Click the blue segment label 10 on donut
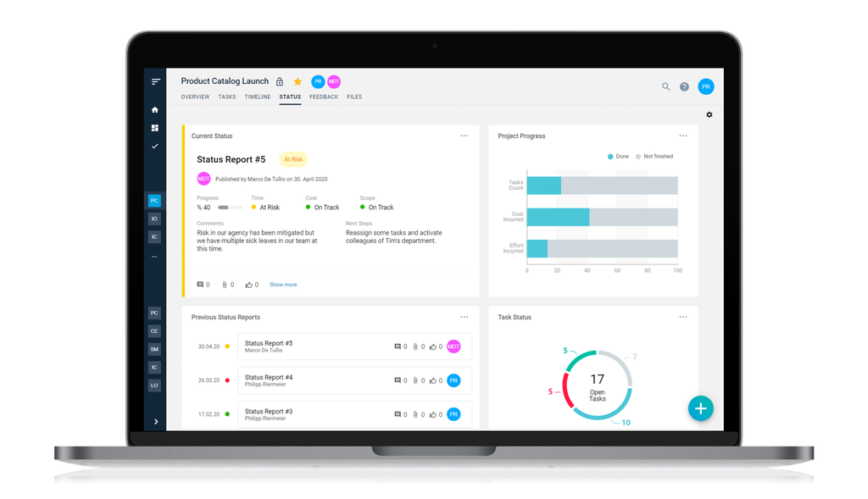 click(626, 423)
